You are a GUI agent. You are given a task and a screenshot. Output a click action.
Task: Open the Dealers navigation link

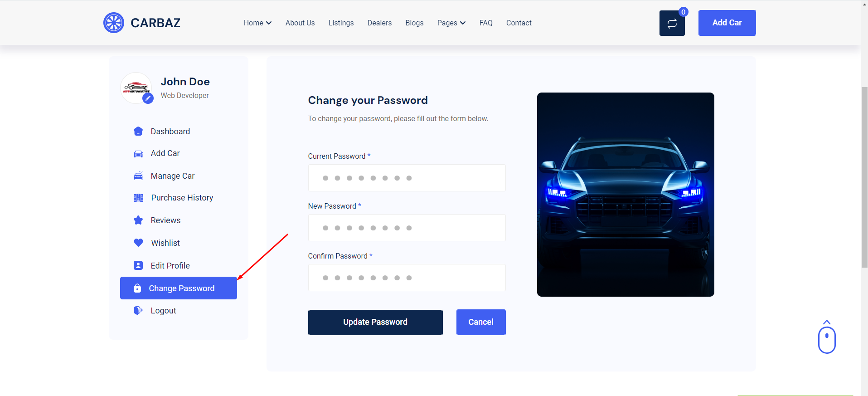tap(379, 23)
